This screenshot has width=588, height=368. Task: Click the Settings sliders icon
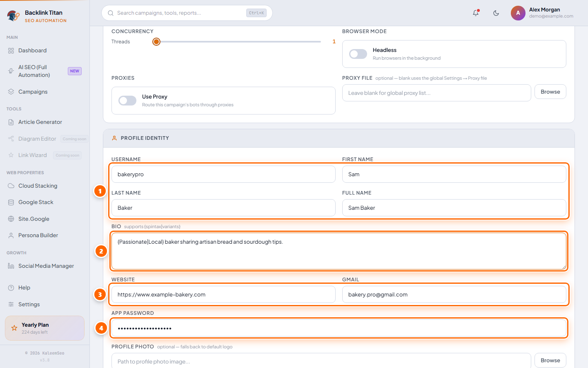(11, 305)
